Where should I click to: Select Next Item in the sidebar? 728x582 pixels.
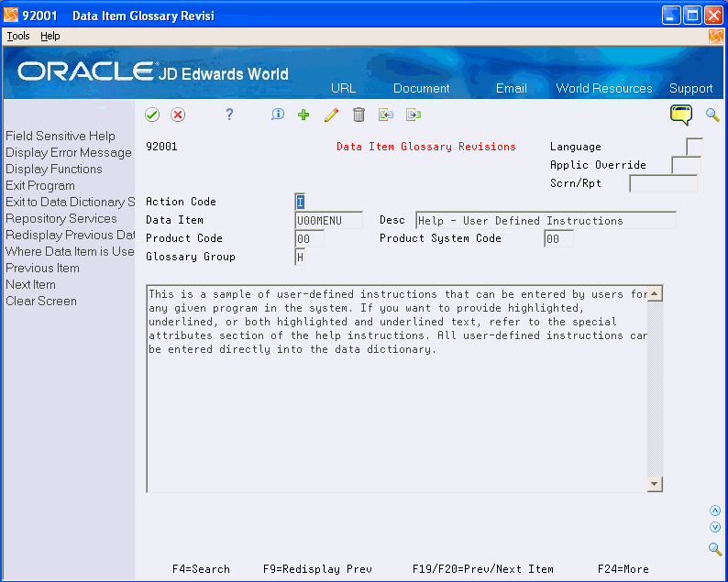30,284
